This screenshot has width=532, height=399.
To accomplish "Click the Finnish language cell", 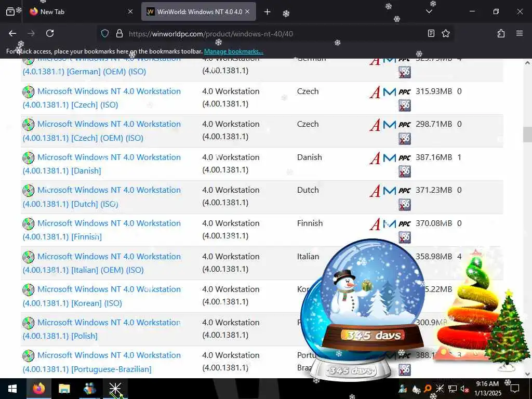I will point(310,223).
